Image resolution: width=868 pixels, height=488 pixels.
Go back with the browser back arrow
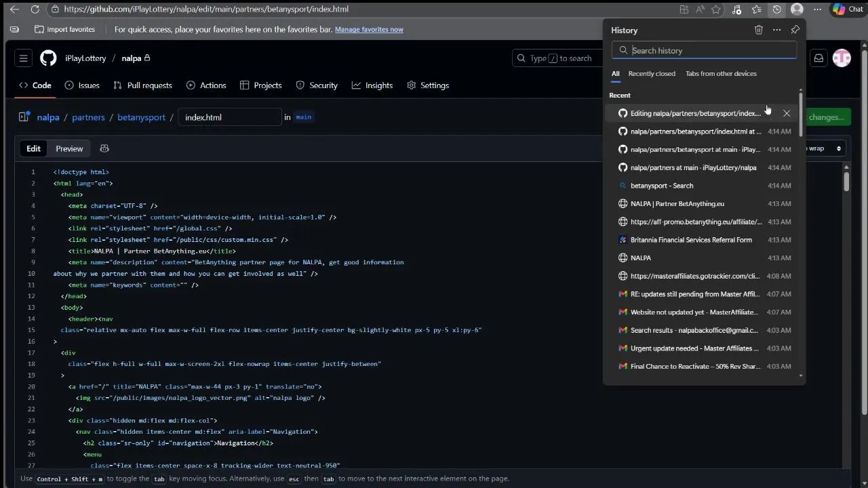(14, 9)
